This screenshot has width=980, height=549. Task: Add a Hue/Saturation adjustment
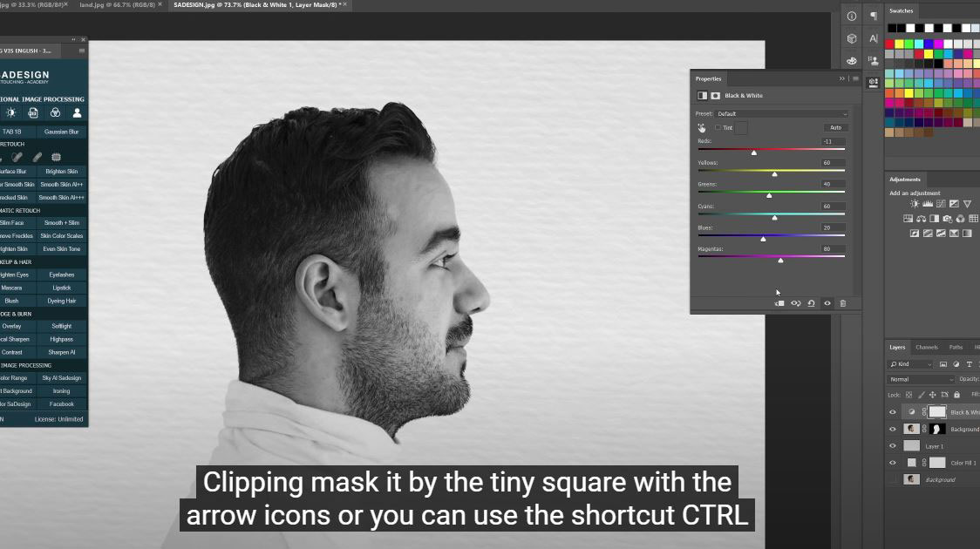click(908, 219)
